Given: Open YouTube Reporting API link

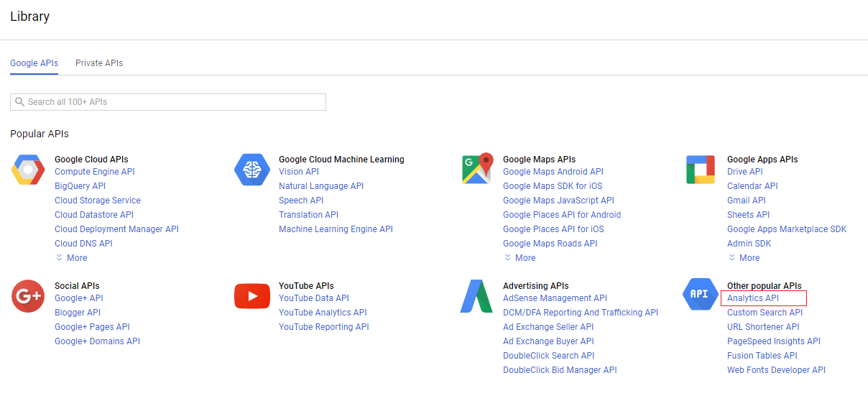Looking at the screenshot, I should point(324,327).
